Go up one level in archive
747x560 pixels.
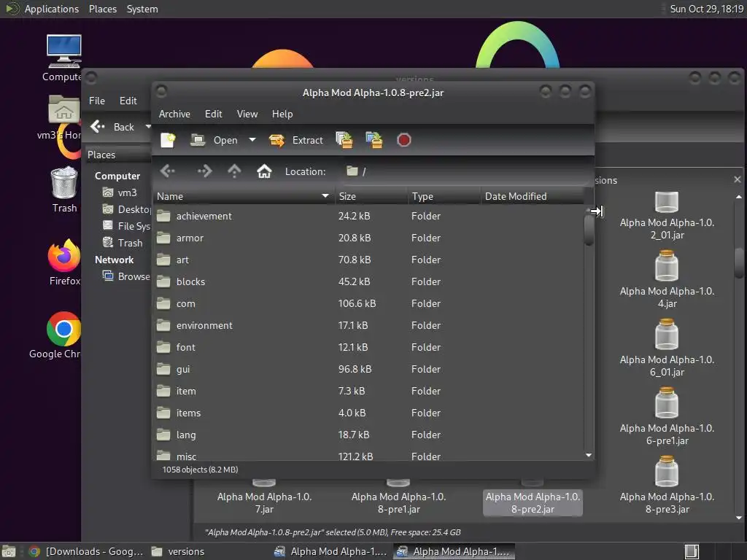click(x=234, y=171)
